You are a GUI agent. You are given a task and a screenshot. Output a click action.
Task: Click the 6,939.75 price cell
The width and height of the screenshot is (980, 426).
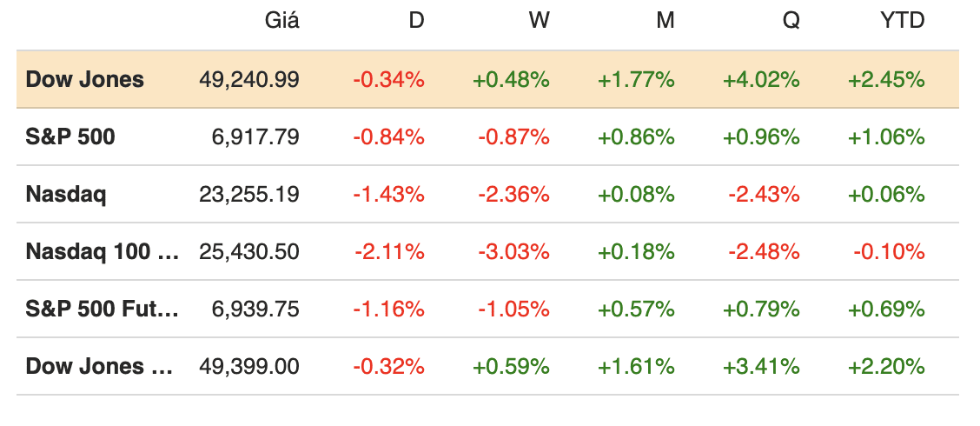pos(256,310)
